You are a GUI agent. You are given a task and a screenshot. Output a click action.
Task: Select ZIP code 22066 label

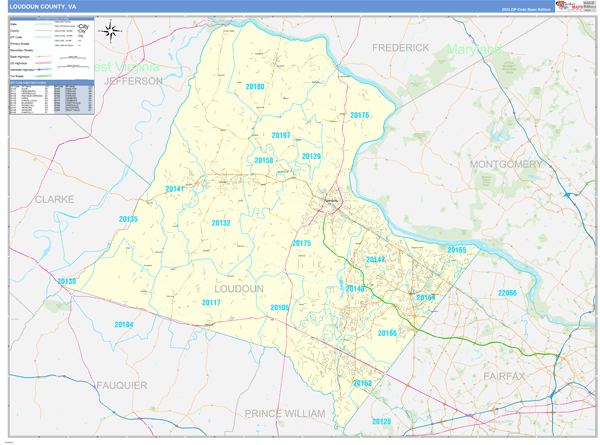pyautogui.click(x=507, y=293)
